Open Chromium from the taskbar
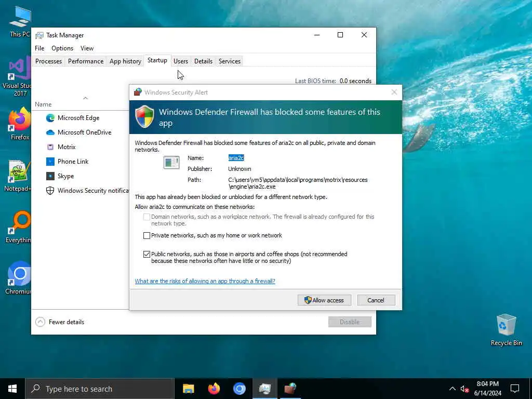The width and height of the screenshot is (532, 399). tap(239, 389)
